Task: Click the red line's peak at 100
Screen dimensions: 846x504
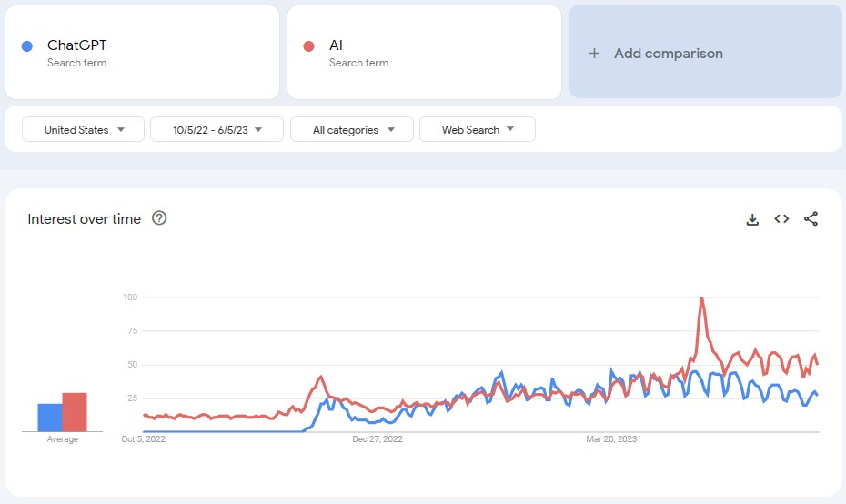Action: pyautogui.click(x=701, y=298)
